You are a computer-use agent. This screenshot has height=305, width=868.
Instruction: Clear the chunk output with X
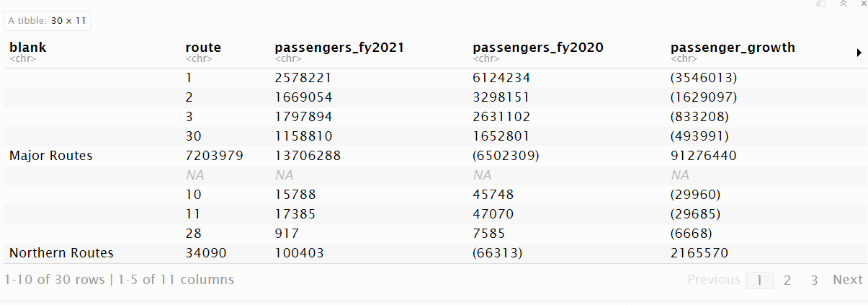coord(863,4)
